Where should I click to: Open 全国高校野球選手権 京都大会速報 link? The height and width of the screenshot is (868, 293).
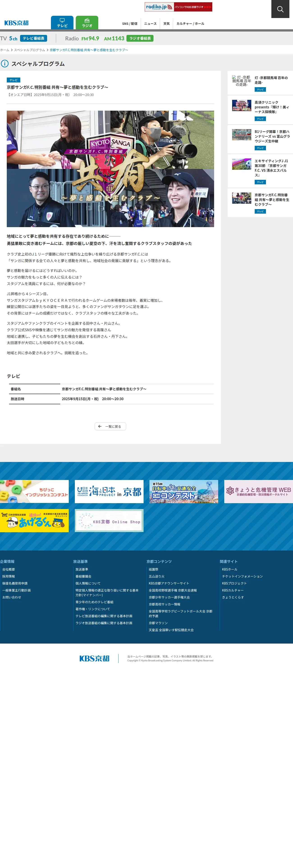pos(173,590)
